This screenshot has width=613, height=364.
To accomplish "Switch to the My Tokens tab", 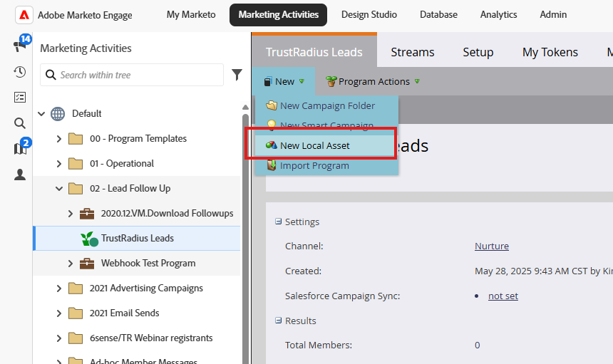I will (x=550, y=52).
